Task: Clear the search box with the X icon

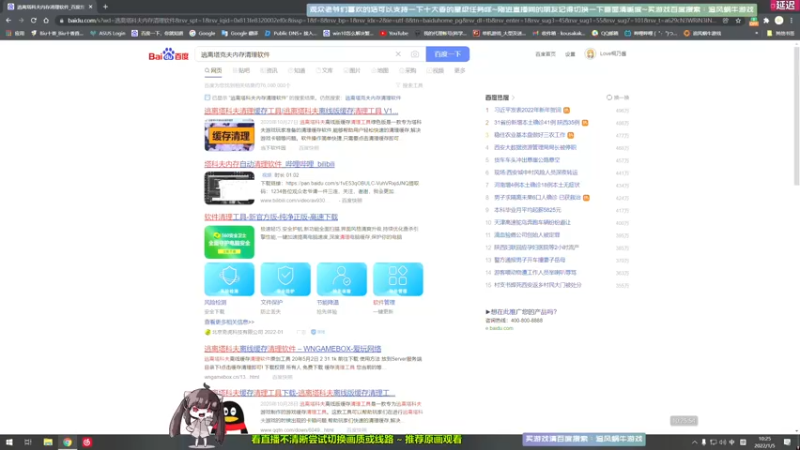Action: [398, 54]
